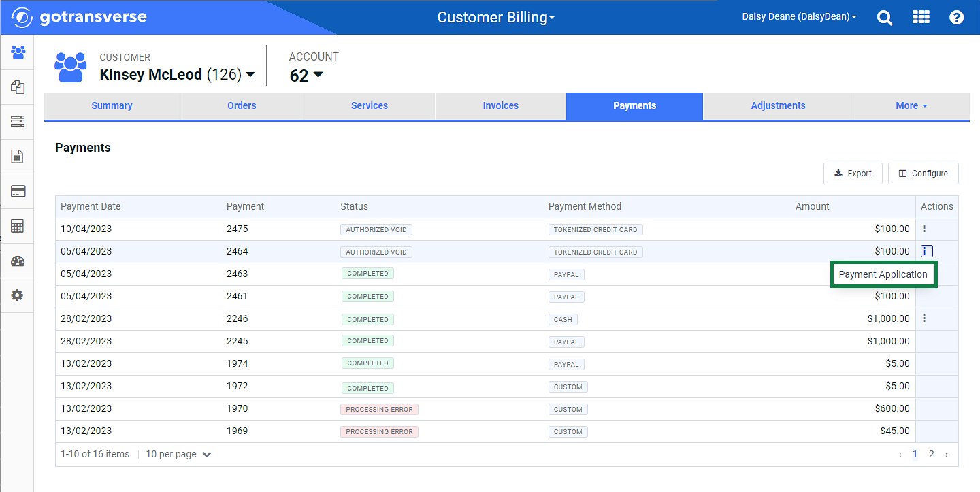980x492 pixels.
Task: Click the CASH payment method badge
Action: (563, 319)
